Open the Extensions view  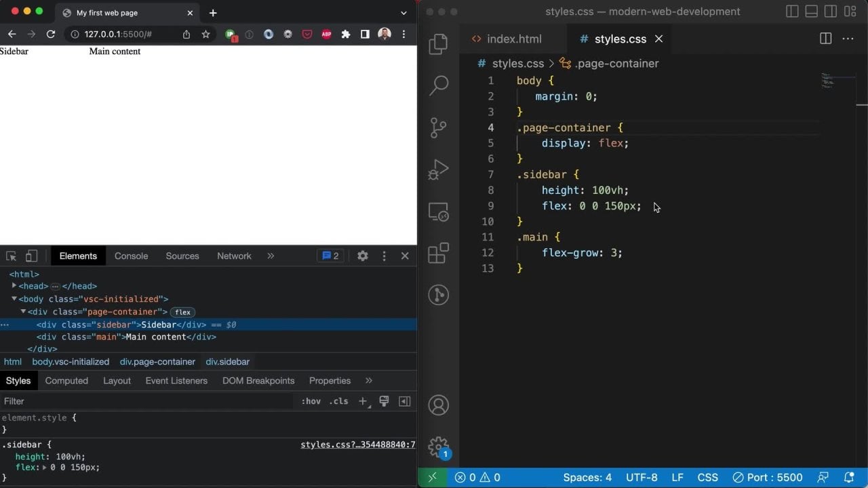tap(439, 253)
